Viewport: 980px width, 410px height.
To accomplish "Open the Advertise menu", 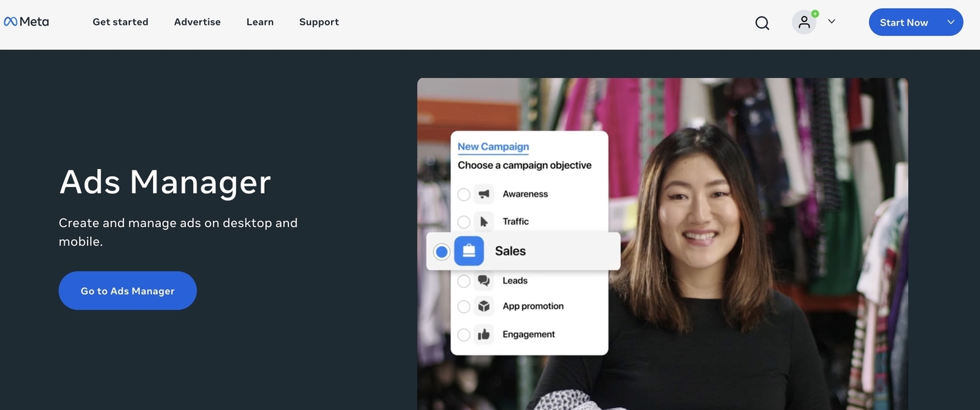I will (197, 22).
